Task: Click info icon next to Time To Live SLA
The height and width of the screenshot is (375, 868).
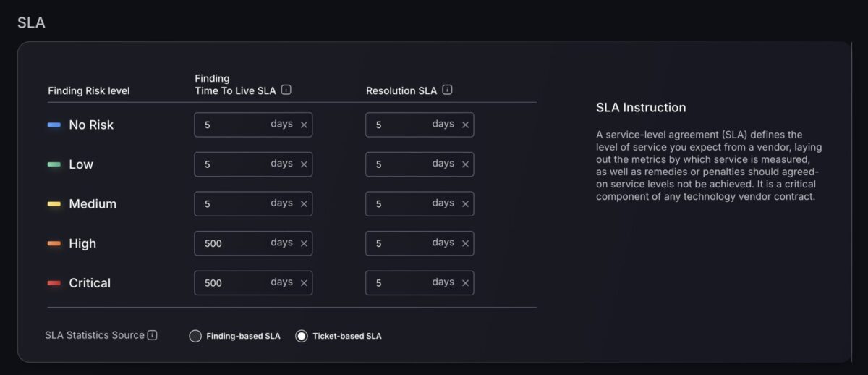Action: tap(286, 90)
